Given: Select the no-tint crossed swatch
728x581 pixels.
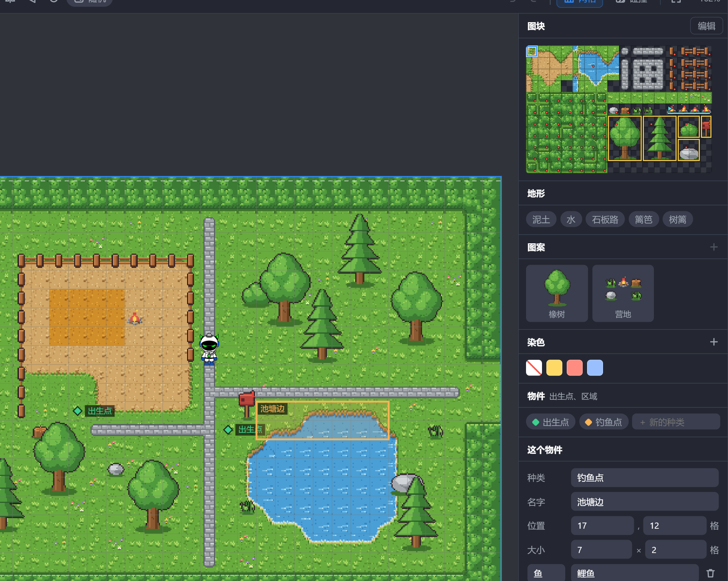Looking at the screenshot, I should pyautogui.click(x=534, y=368).
